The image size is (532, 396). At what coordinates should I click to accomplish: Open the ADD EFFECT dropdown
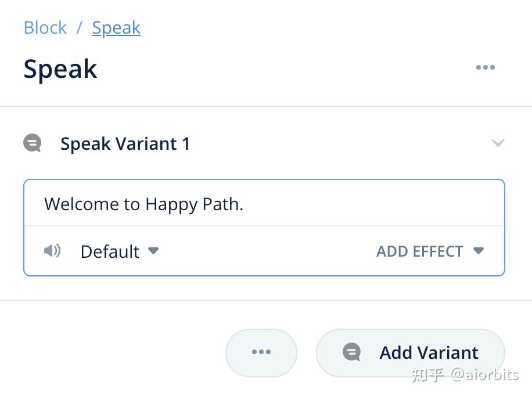click(420, 251)
